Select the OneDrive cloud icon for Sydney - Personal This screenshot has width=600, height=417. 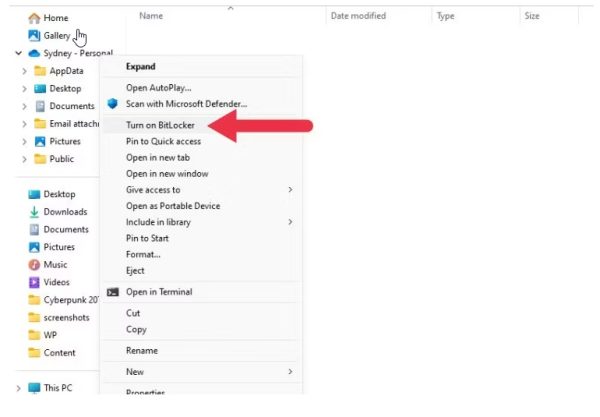click(x=34, y=53)
